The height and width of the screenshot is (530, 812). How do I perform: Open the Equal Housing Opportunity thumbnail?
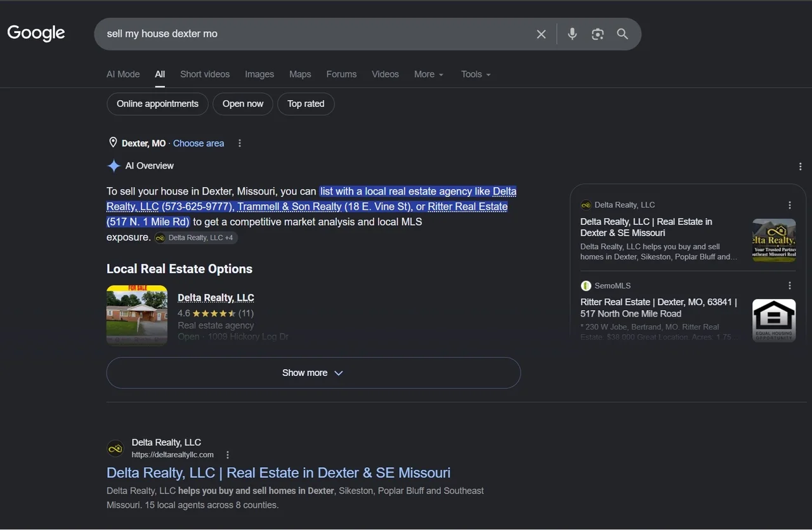(774, 320)
